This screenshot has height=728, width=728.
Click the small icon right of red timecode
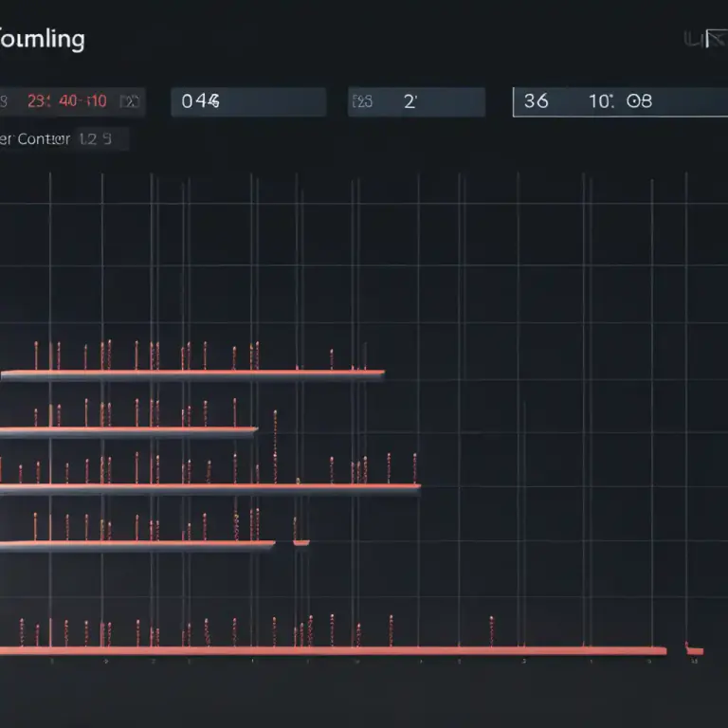[130, 101]
